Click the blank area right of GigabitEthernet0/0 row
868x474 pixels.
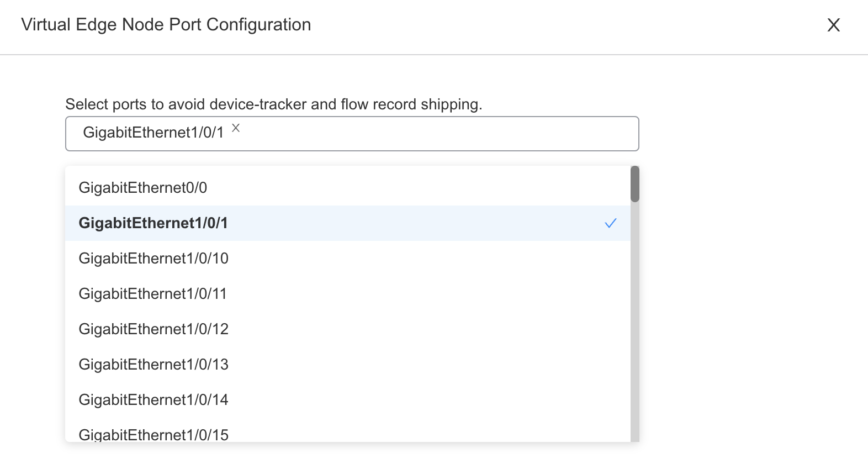(x=419, y=188)
